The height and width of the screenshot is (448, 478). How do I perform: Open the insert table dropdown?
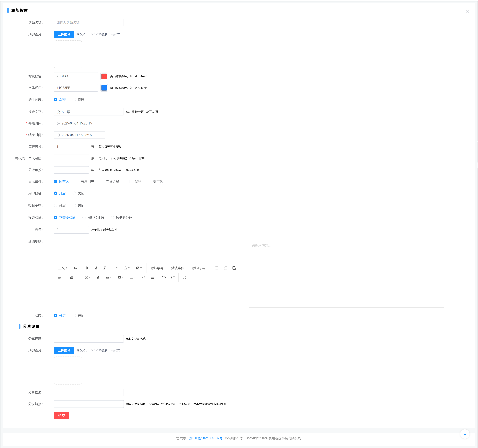tap(133, 277)
